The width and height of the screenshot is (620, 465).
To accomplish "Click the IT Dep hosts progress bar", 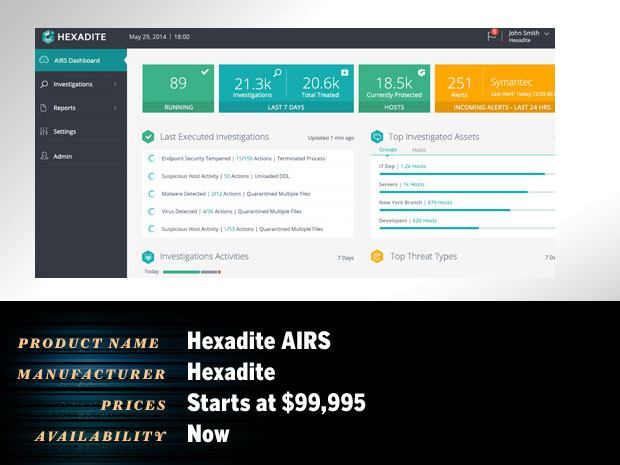I will coord(467,174).
